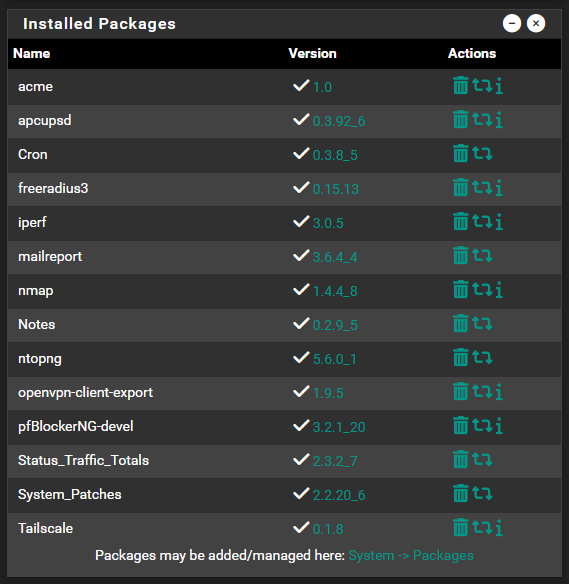Viewport: 569px width, 584px height.
Task: Open nmap version 1.4.4_8 link
Action: pos(335,291)
